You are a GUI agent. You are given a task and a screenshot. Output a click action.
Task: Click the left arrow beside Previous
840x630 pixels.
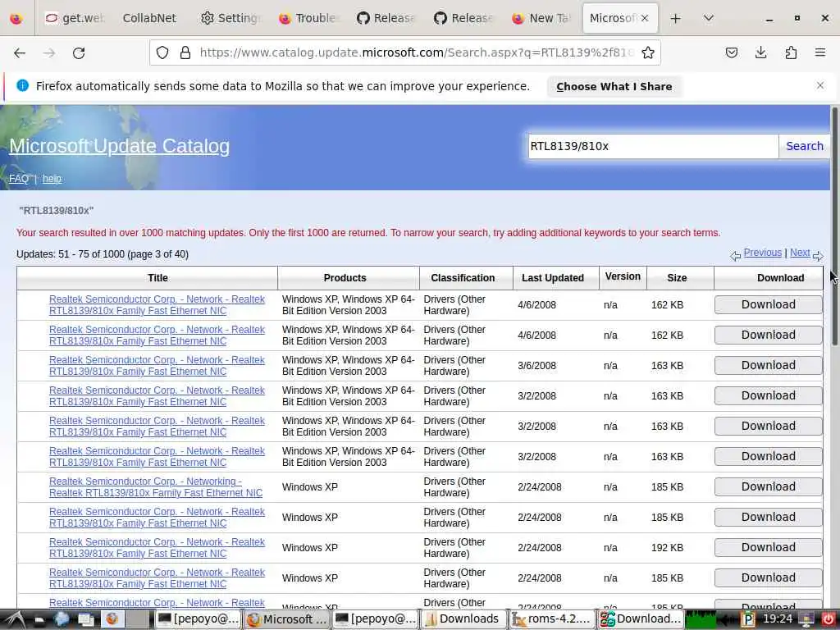click(x=735, y=256)
